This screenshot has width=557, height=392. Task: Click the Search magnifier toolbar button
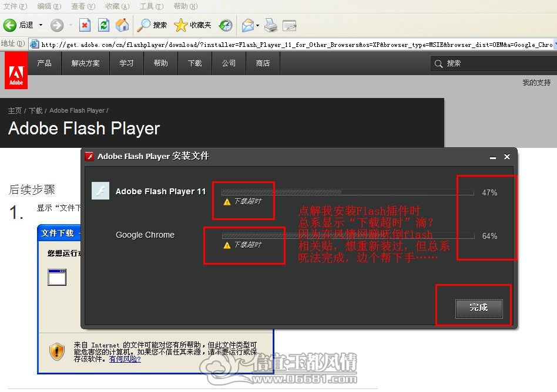click(152, 25)
